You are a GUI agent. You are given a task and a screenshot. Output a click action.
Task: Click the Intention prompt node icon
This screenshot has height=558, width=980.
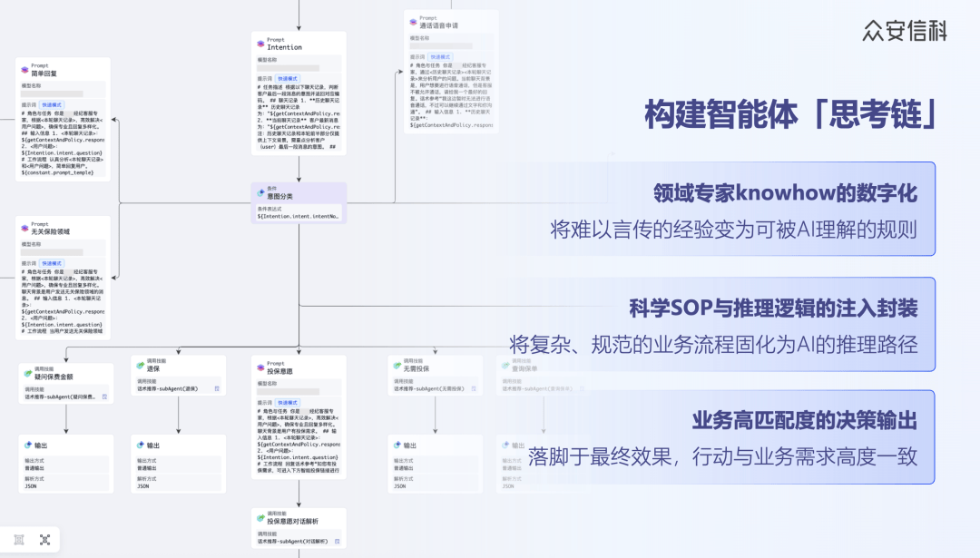tap(260, 44)
